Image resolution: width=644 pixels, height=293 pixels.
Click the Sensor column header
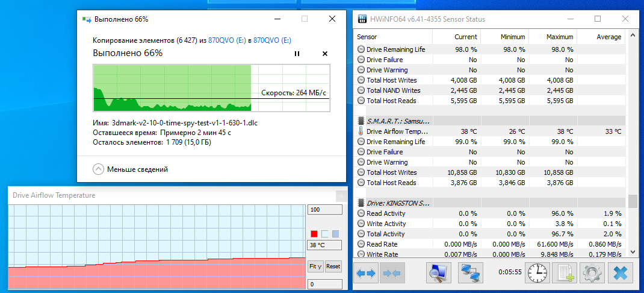(393, 37)
